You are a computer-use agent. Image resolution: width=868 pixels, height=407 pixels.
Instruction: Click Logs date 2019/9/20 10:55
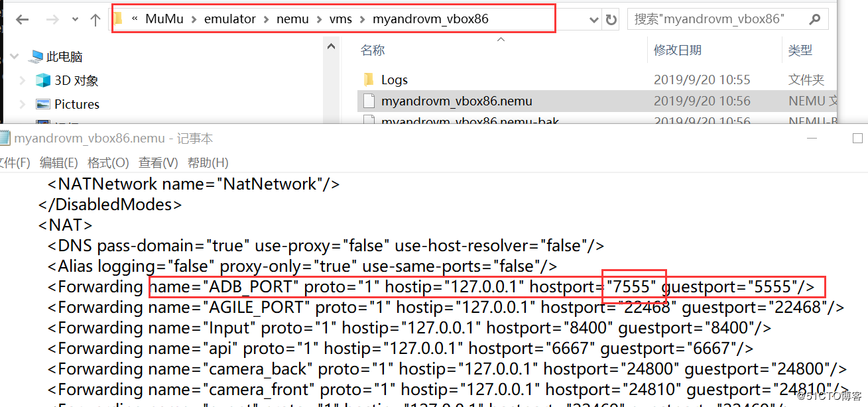[702, 80]
